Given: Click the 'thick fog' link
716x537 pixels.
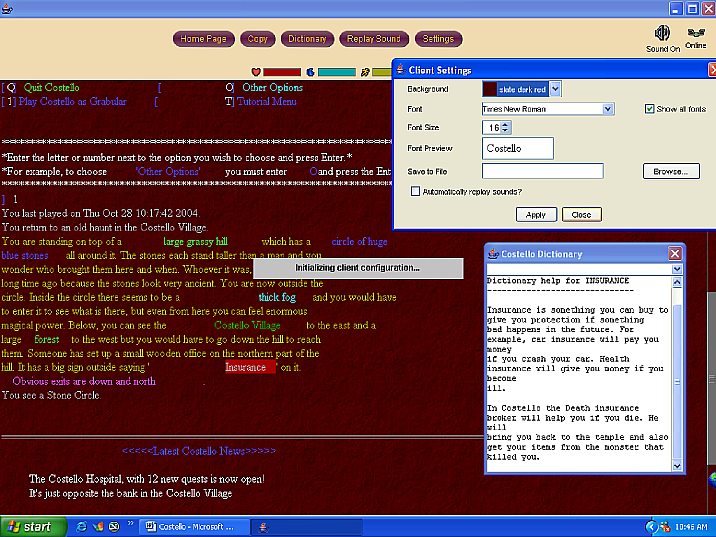Looking at the screenshot, I should [x=277, y=297].
